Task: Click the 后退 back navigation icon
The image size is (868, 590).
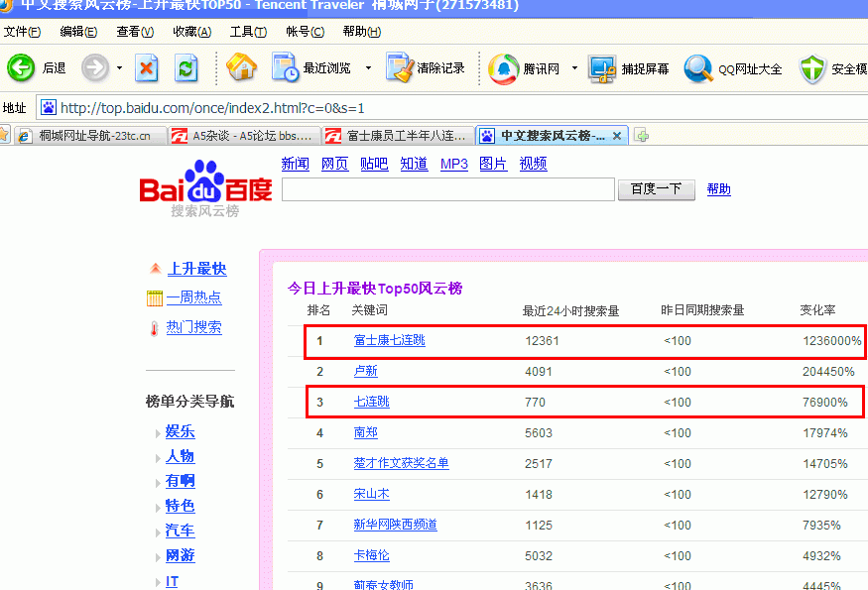Action: pyautogui.click(x=22, y=68)
